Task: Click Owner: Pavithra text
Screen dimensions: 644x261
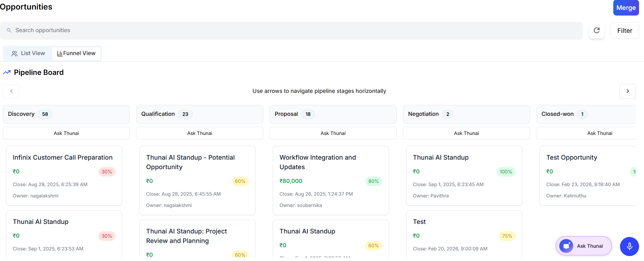Action: tap(431, 196)
